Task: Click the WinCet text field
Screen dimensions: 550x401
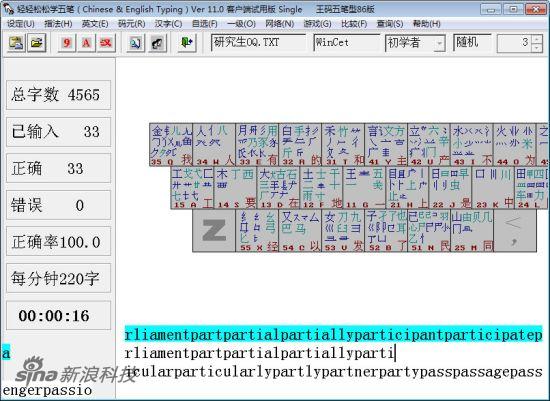Action: pos(347,42)
